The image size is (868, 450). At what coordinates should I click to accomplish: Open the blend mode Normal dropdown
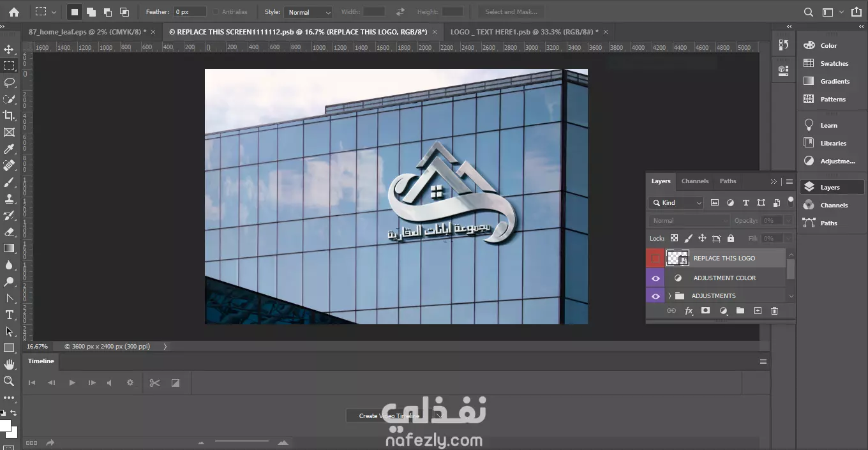pyautogui.click(x=689, y=220)
